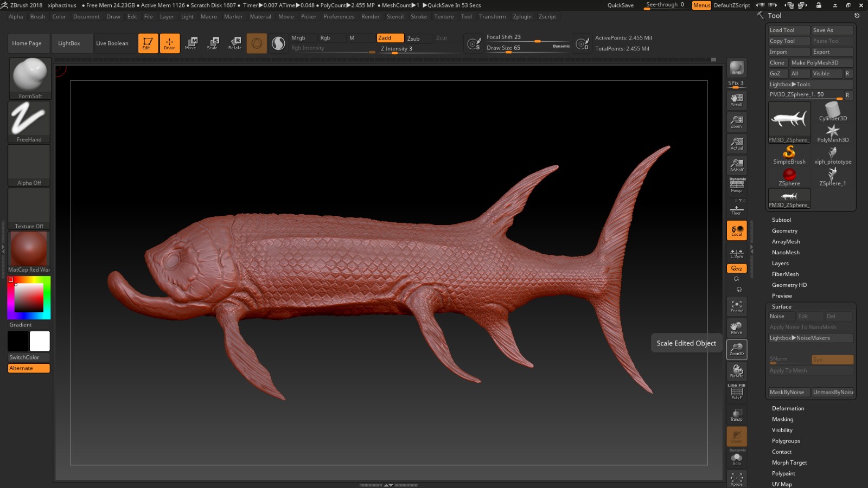Click the AAHalf zoom icon
The width and height of the screenshot is (868, 488).
click(736, 165)
